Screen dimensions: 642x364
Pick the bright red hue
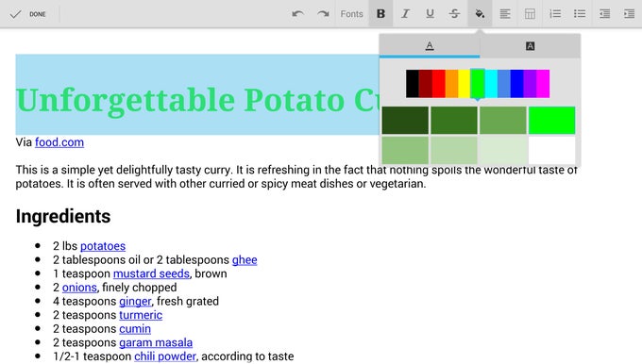click(438, 83)
